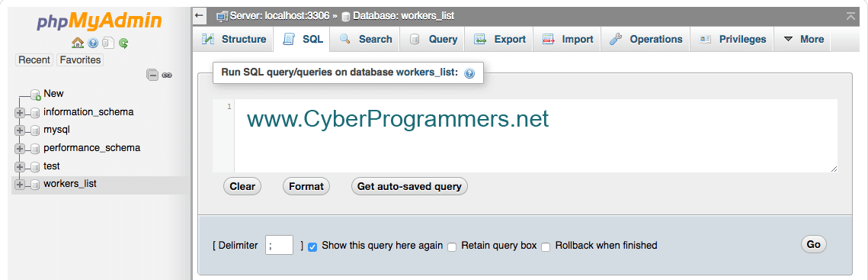Select performance_schema name in tree
Screen dimensions: 868x280
tap(92, 148)
